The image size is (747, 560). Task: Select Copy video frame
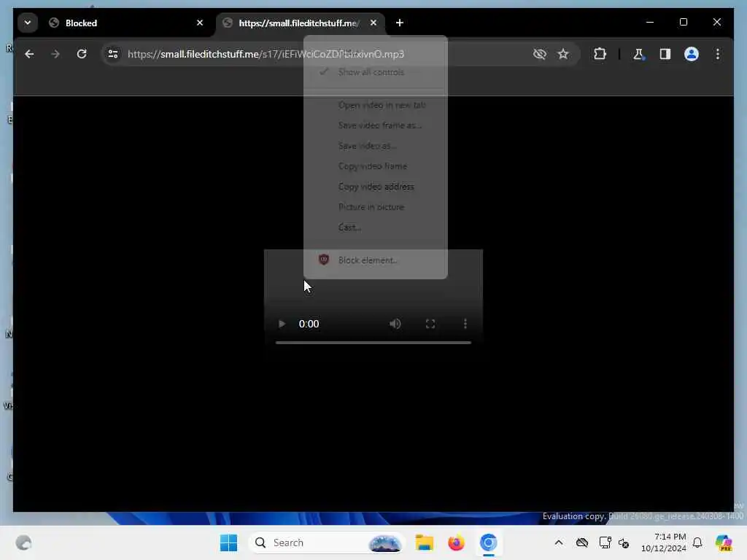pos(376,166)
